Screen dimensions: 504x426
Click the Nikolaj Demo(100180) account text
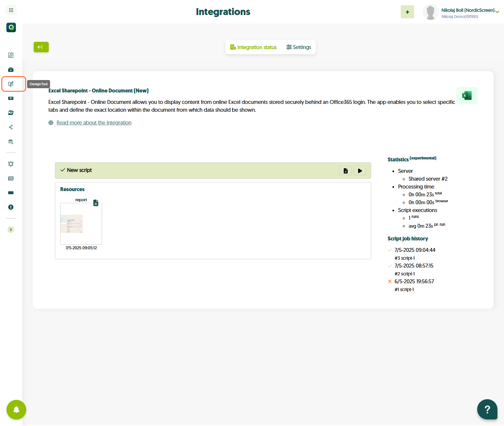pyautogui.click(x=460, y=17)
